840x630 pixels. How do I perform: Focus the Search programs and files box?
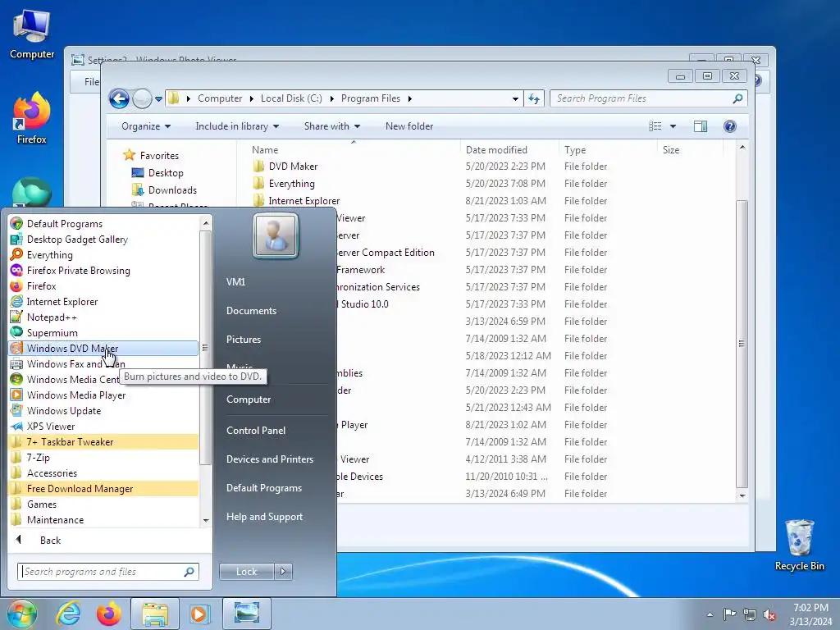107,572
